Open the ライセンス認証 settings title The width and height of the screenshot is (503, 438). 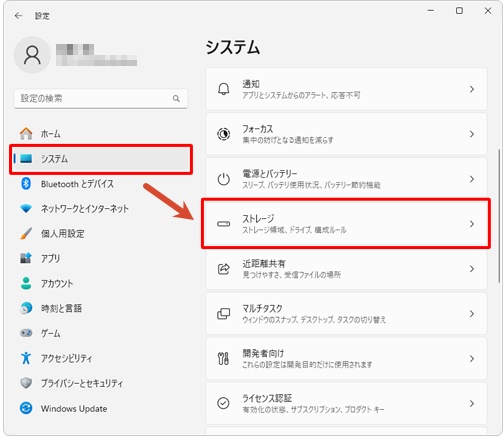click(267, 398)
